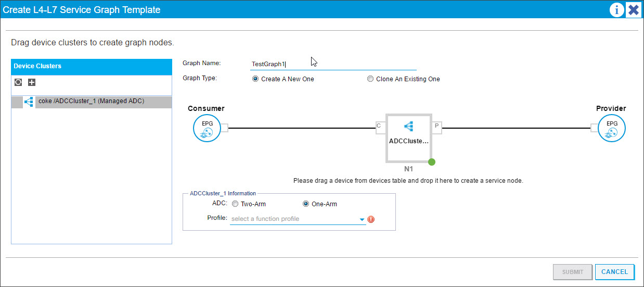Click the Provider EPG circle icon
Viewport: 644px width, 287px height.
pos(612,128)
